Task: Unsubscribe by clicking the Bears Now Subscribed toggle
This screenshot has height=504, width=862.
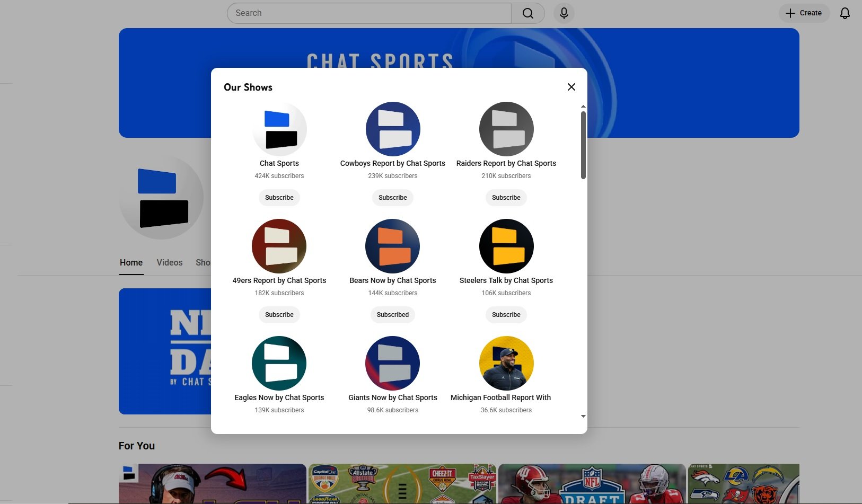Action: coord(392,314)
